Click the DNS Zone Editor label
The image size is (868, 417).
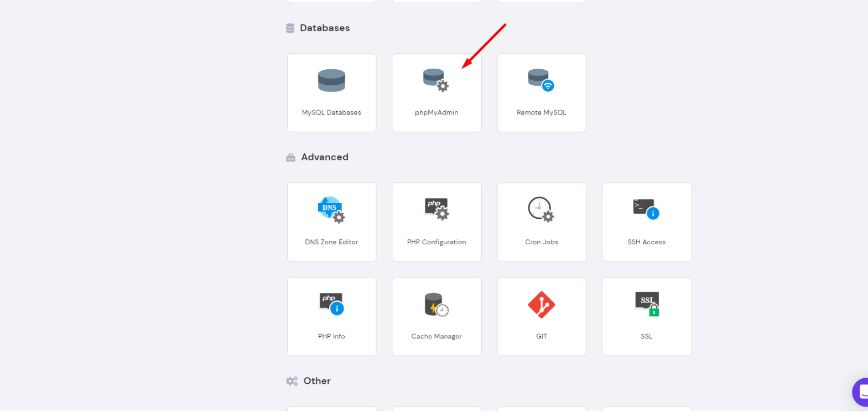coord(331,242)
